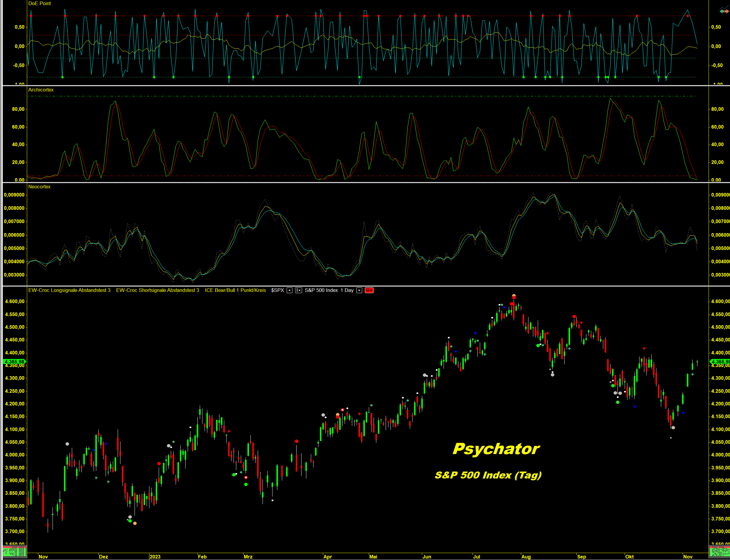Click the 2023 year label on time axis
The image size is (730, 560).
pos(155,557)
